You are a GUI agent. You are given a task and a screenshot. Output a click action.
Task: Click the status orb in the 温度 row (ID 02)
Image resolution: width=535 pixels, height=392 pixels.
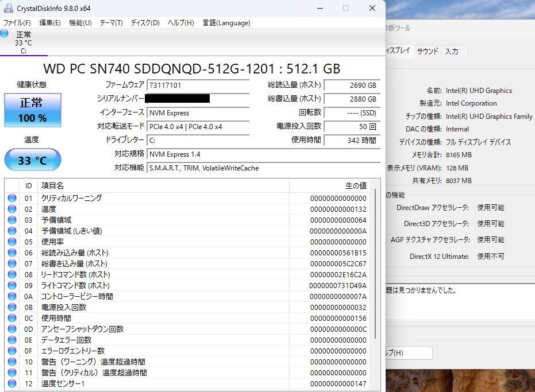click(x=12, y=209)
